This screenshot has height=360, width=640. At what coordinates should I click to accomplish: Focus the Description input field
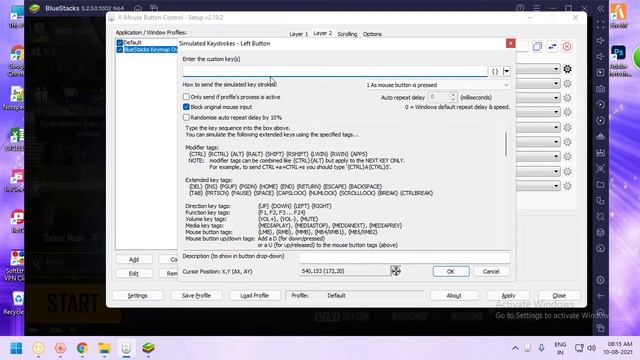(x=404, y=257)
